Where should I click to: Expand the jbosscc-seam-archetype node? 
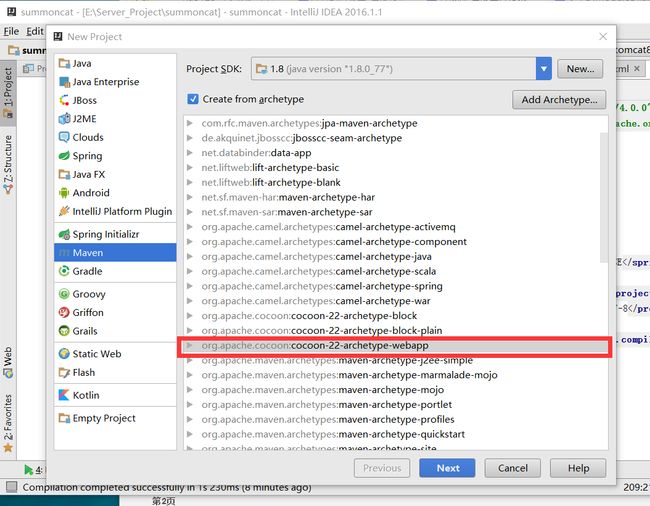coord(190,138)
